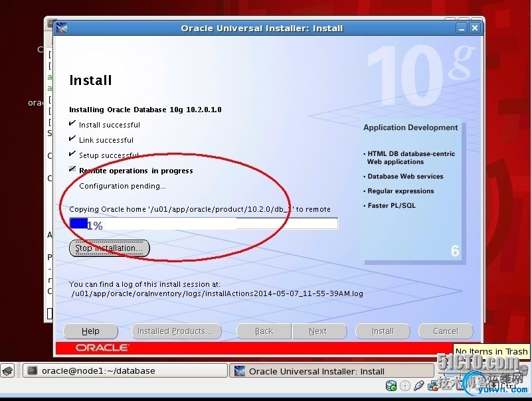Click the checkmark beside Install successful
Viewport: 532px width, 401px height.
click(72, 123)
